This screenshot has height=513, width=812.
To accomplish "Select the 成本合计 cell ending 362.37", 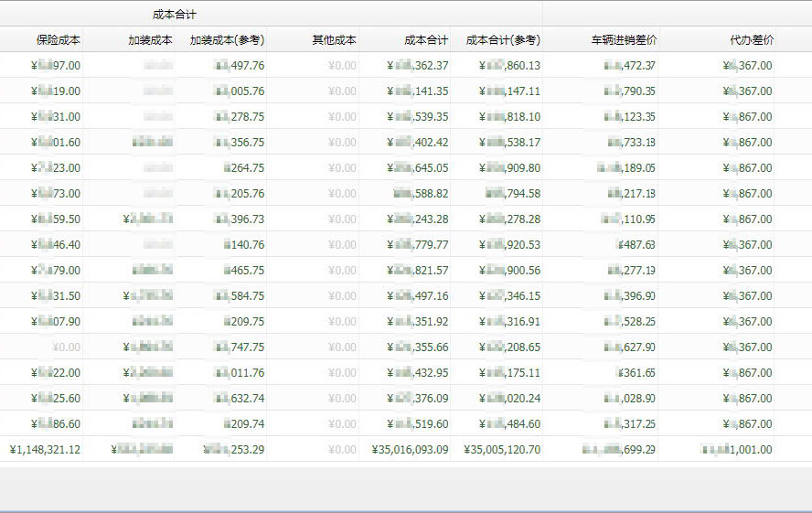I will 418,66.
